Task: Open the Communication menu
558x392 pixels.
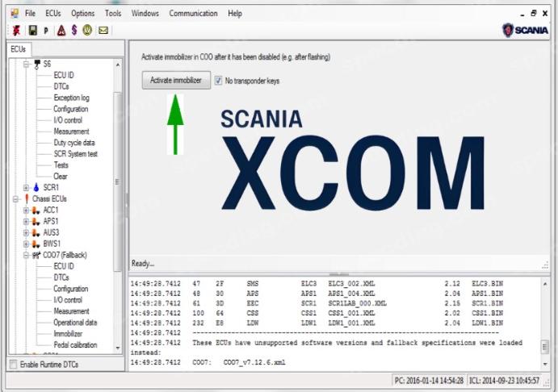Action: 193,14
